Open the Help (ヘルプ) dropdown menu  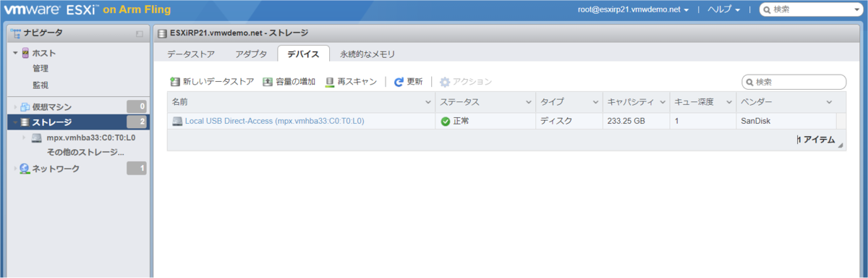point(724,10)
